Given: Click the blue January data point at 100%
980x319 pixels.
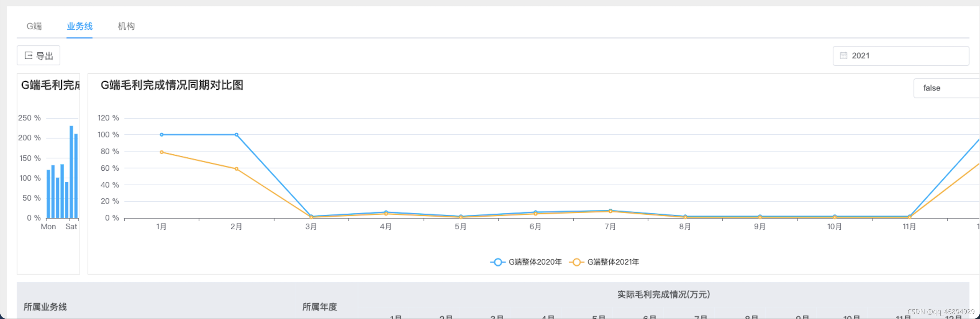Looking at the screenshot, I should click(x=162, y=134).
